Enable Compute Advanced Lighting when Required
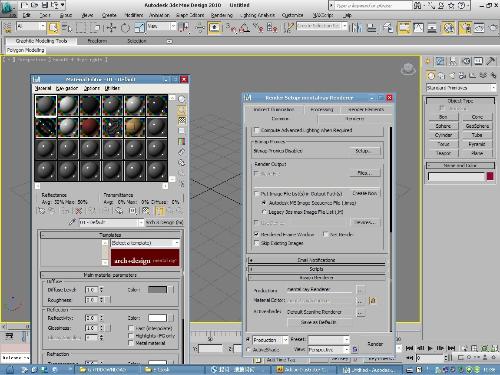The height and width of the screenshot is (375, 500). coord(256,130)
